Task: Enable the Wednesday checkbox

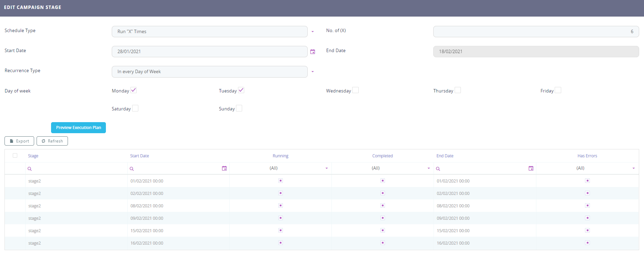Action: 355,90
